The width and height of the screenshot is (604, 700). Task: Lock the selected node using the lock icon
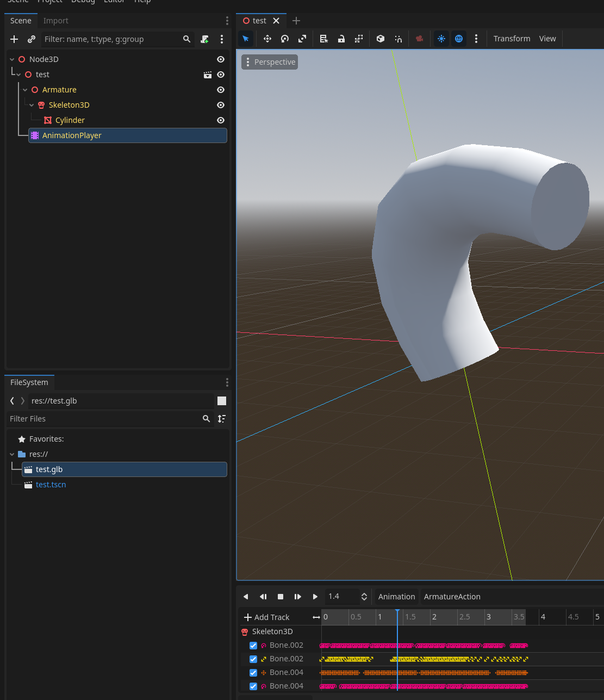tap(341, 39)
